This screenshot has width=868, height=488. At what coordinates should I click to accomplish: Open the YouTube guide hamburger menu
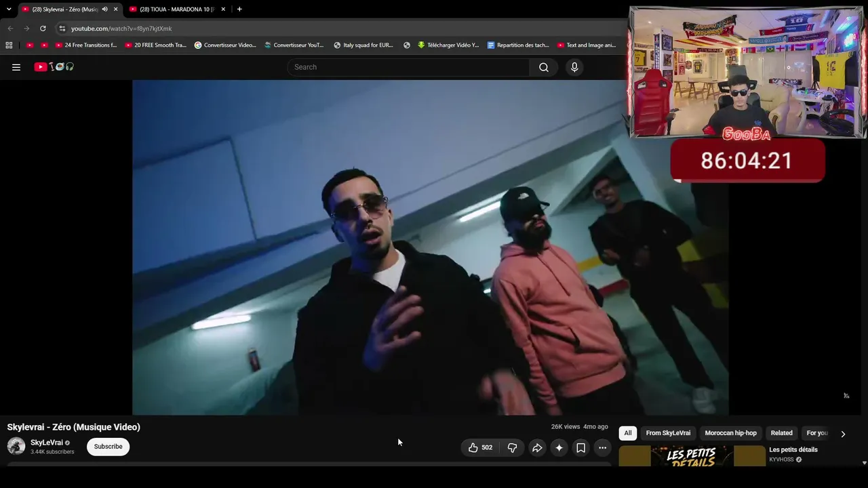pyautogui.click(x=16, y=67)
